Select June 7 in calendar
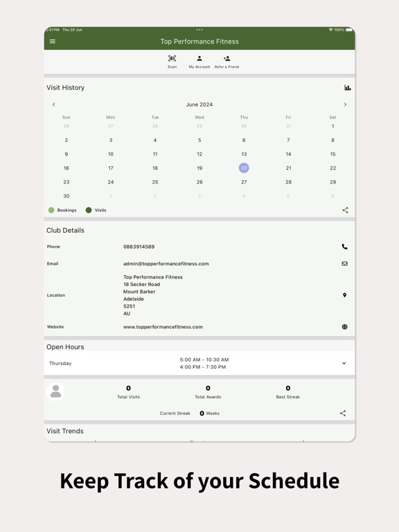The width and height of the screenshot is (399, 532). click(288, 140)
